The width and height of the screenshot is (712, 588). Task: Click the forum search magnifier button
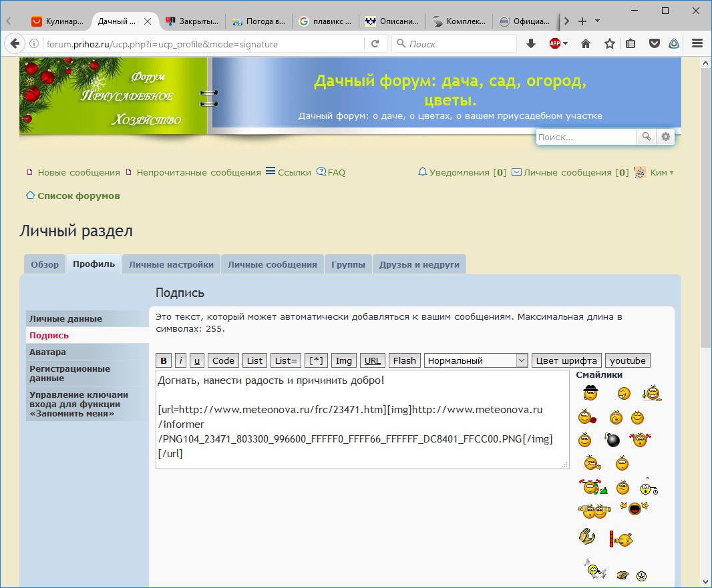(x=647, y=137)
